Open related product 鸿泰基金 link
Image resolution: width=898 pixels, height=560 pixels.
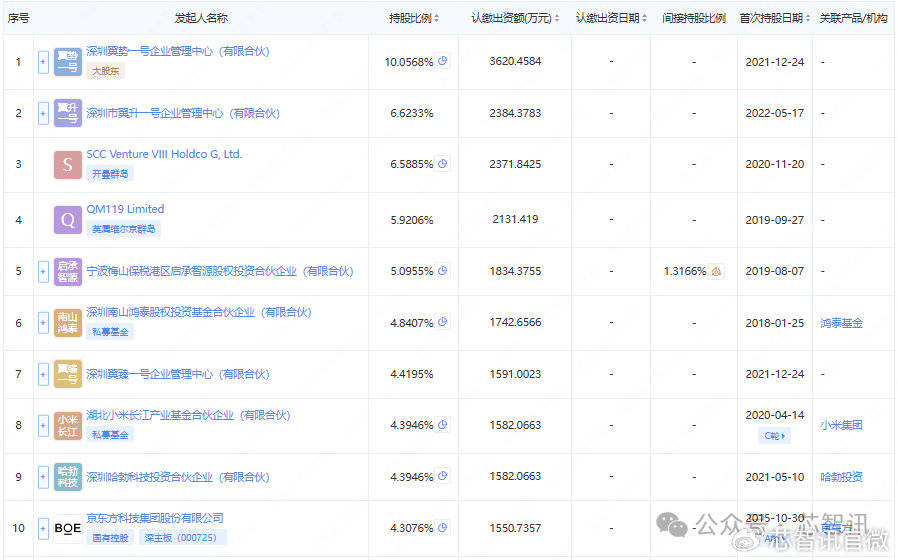841,324
